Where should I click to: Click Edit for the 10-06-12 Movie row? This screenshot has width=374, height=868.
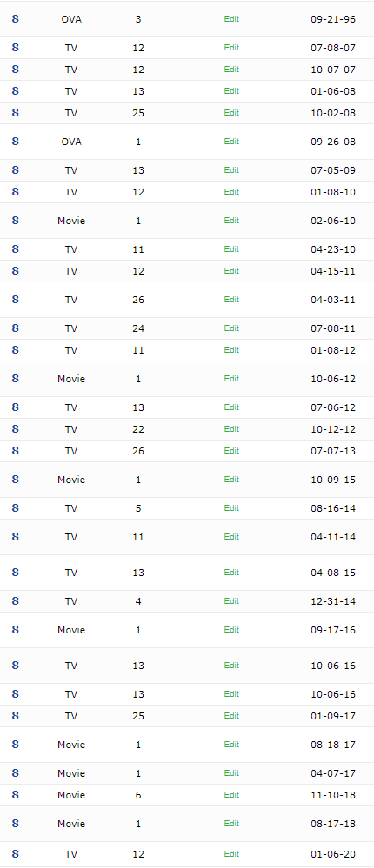pyautogui.click(x=231, y=379)
